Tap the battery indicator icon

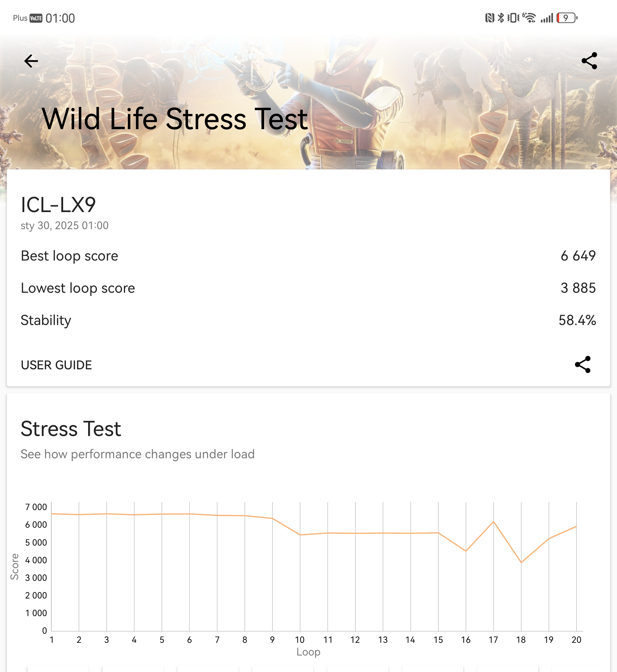pyautogui.click(x=567, y=18)
